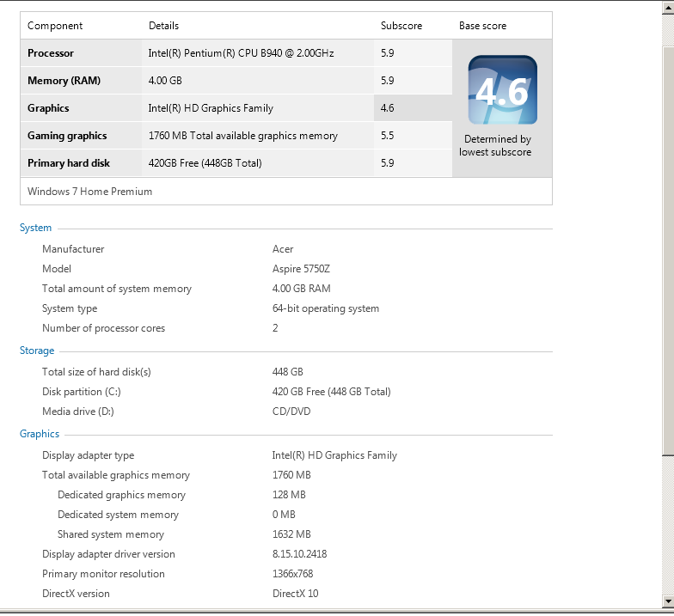Click Total available graphics memory label
This screenshot has width=674, height=616.
(116, 475)
